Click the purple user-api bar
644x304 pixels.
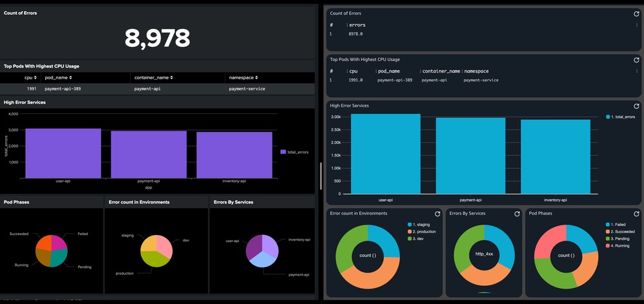(63, 153)
